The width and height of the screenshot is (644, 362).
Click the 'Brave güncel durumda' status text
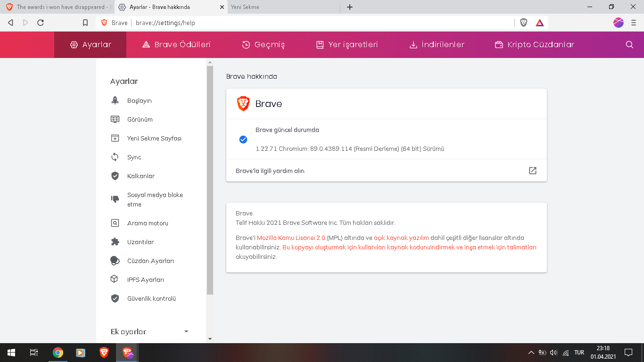(x=287, y=130)
